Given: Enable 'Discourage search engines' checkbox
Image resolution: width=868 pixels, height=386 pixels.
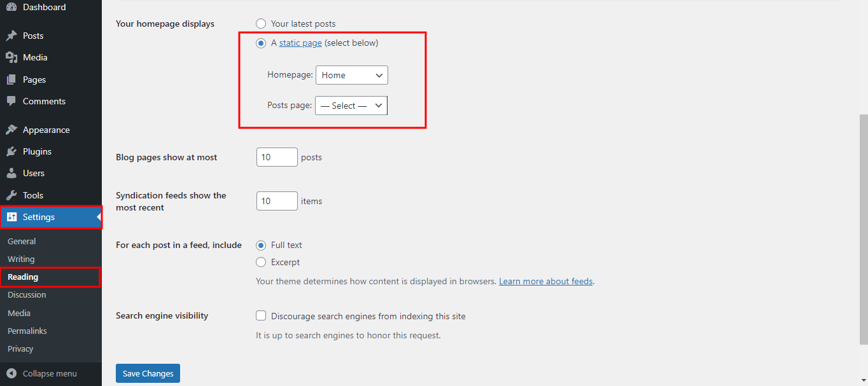Looking at the screenshot, I should tap(261, 315).
